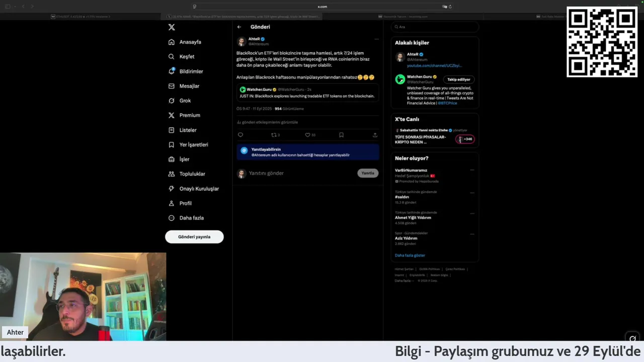Like the post with heart icon
Viewport: 644px width, 362px height.
[x=307, y=135]
